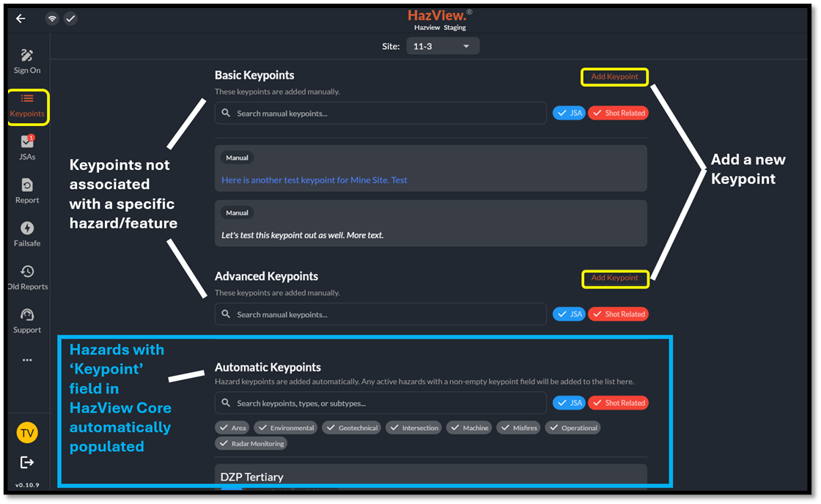Viewport: 821px width, 504px height.
Task: Expand the three-dots more menu in sidebar
Action: point(27,360)
